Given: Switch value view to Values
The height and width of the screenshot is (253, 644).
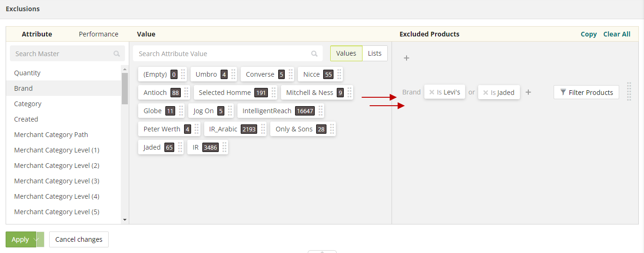Looking at the screenshot, I should [x=346, y=53].
